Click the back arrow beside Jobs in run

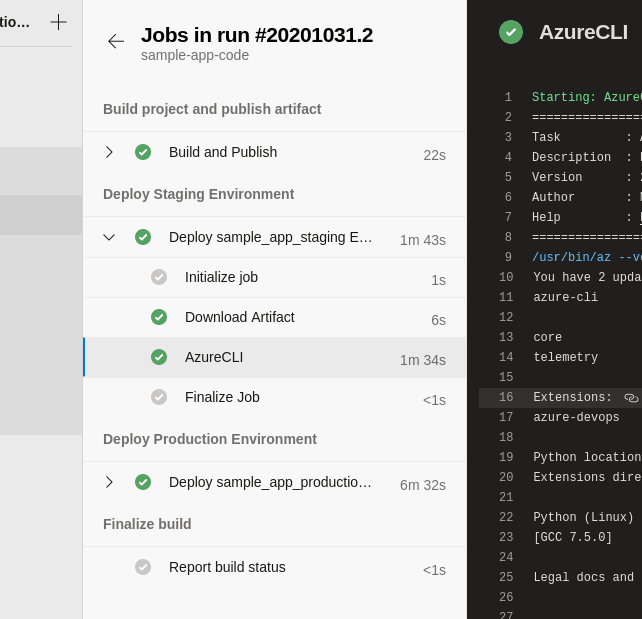point(116,41)
